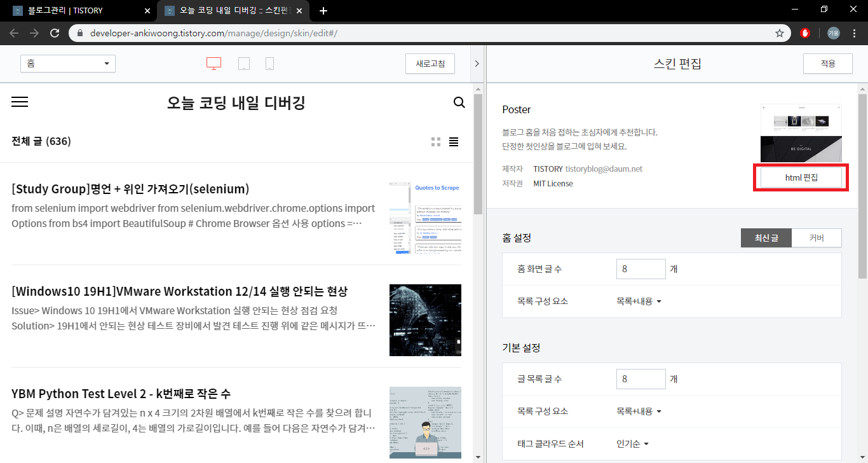Click the 기본 설정 section heading
Screen dimensions: 868x463
click(521, 348)
